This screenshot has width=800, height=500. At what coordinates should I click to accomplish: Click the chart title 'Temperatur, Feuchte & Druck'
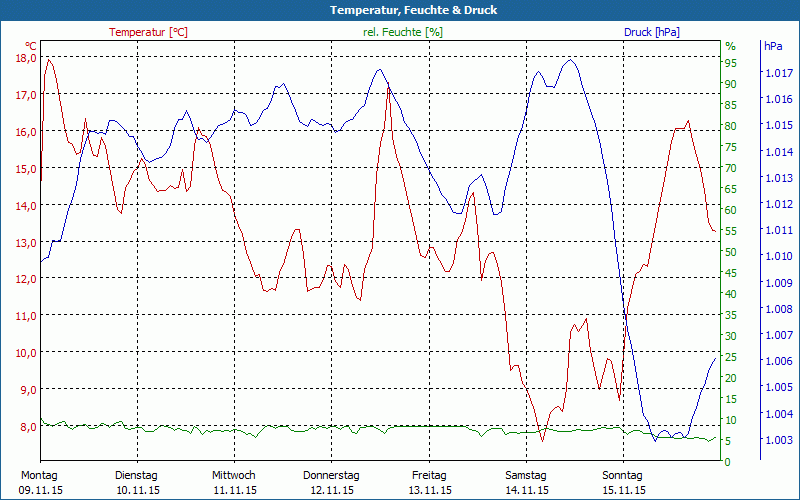point(413,10)
